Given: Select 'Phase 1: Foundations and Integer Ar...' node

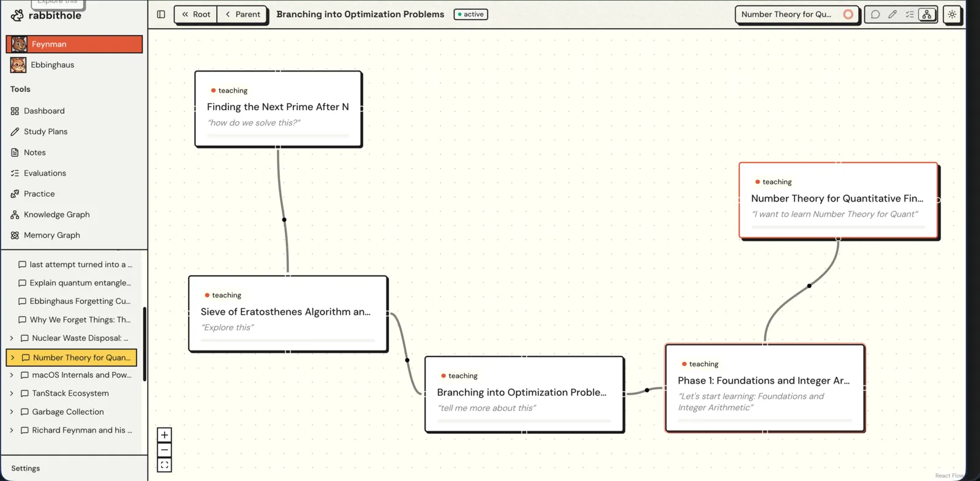Looking at the screenshot, I should [765, 388].
